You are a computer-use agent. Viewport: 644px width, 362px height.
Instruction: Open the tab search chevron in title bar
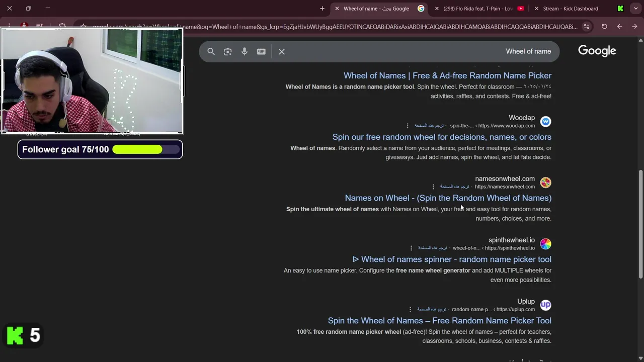click(636, 9)
